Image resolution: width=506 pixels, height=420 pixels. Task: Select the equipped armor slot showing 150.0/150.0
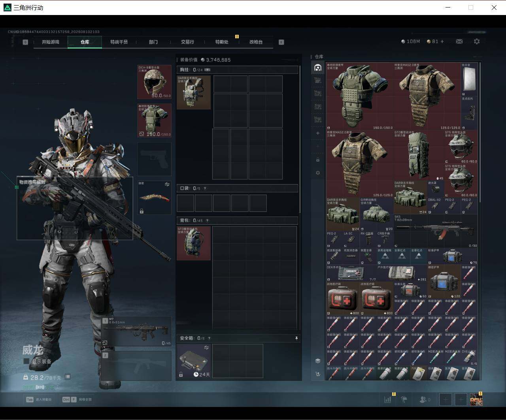154,121
